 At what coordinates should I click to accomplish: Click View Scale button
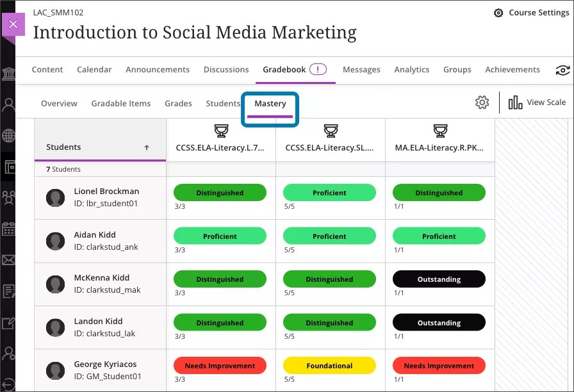coord(537,102)
